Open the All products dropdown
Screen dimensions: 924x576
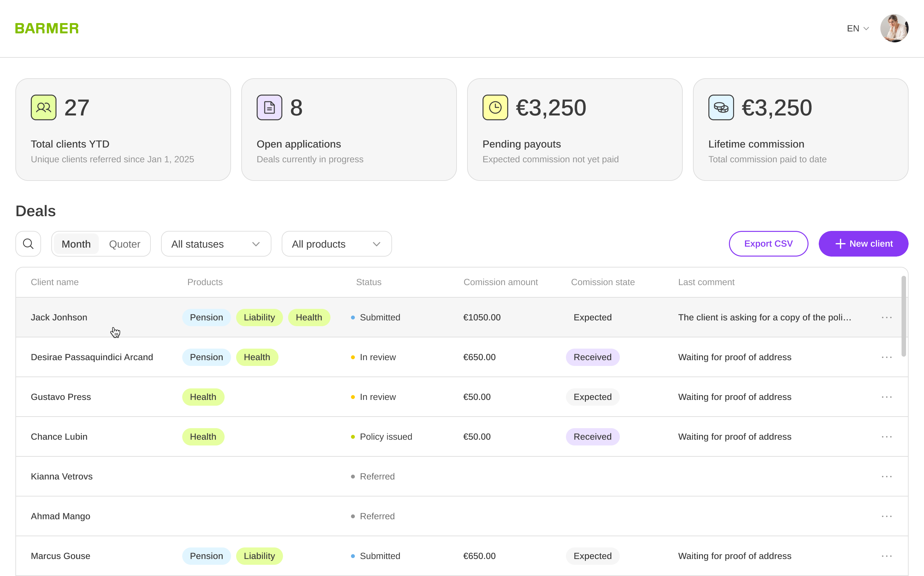click(x=336, y=244)
